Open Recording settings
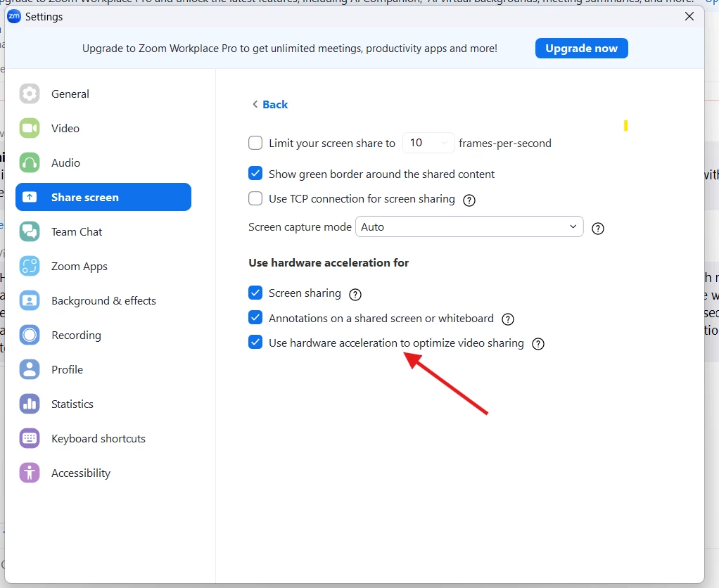This screenshot has width=719, height=588. point(103,335)
